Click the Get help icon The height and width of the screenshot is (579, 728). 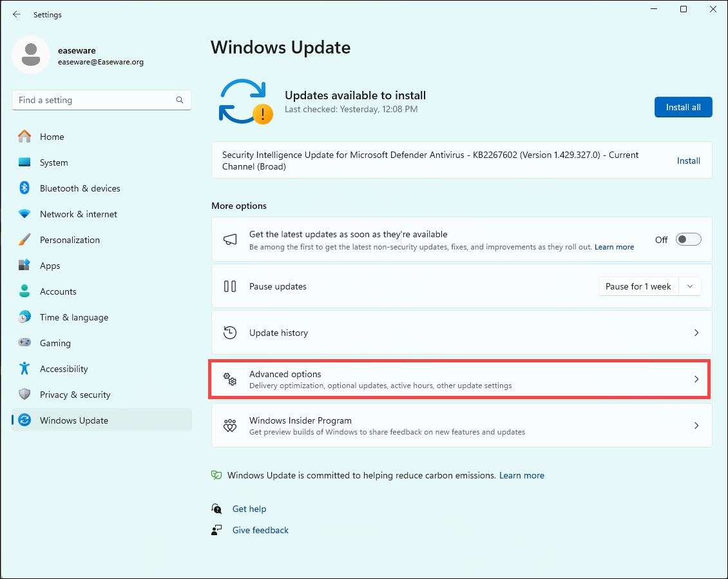216,508
